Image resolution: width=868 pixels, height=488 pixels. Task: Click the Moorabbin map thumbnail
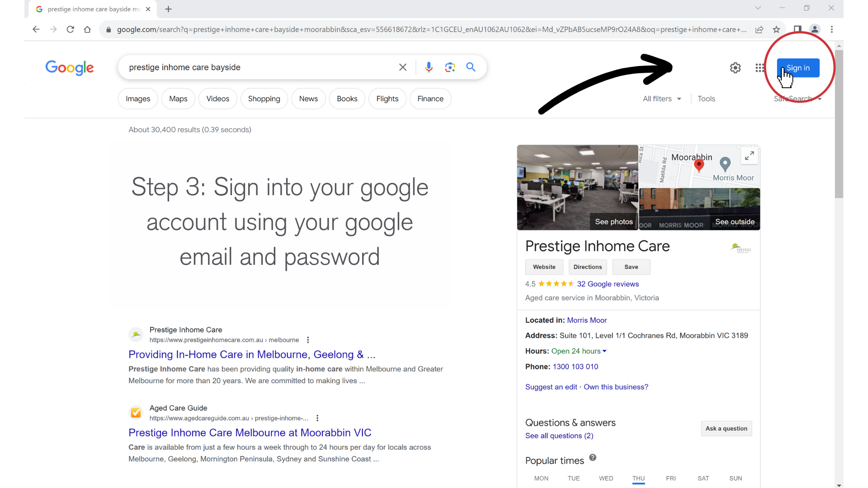pyautogui.click(x=699, y=166)
